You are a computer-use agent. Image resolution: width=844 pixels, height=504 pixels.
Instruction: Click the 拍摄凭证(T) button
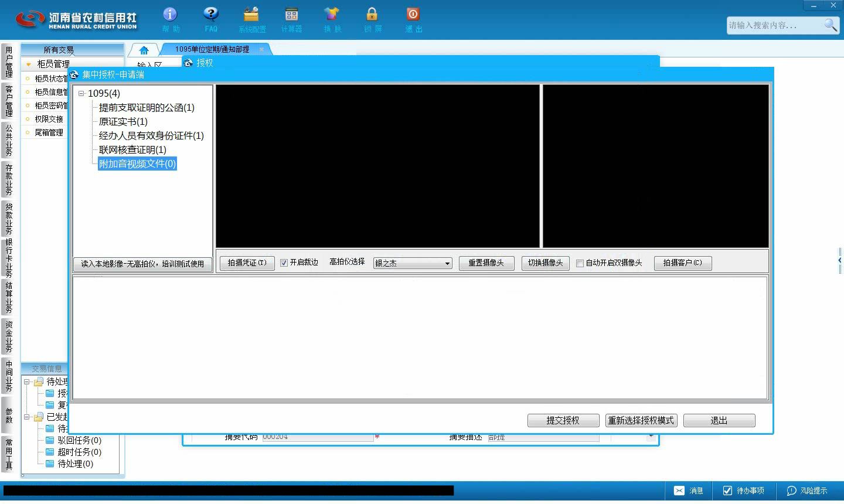point(247,263)
